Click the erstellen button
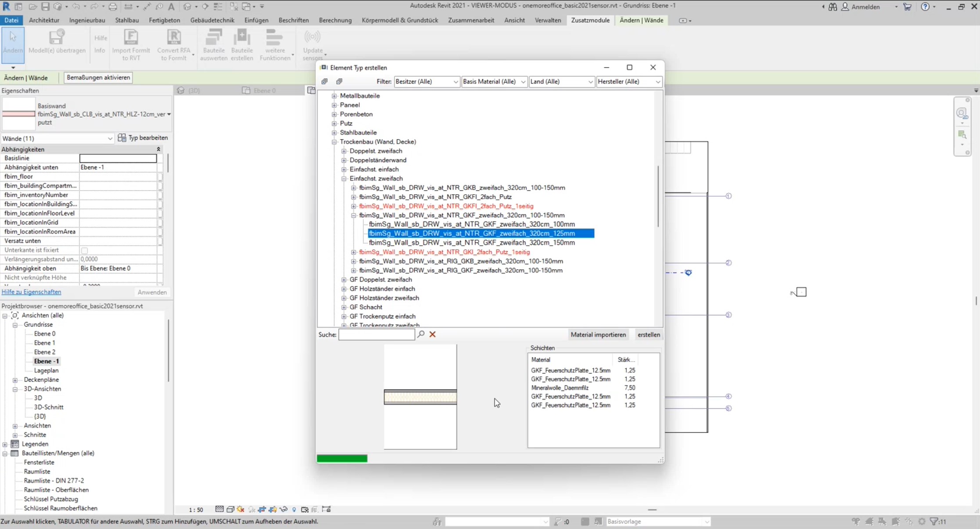 648,335
